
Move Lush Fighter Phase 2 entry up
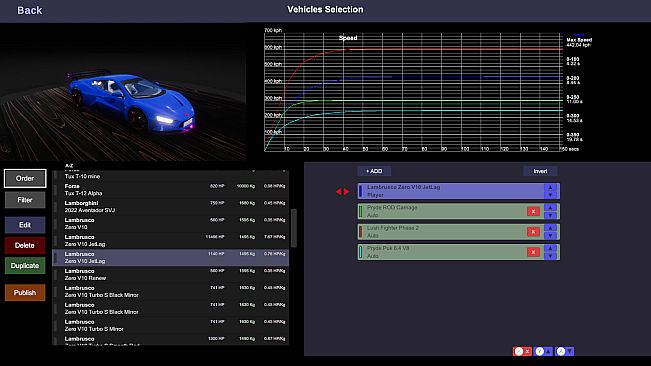point(551,228)
